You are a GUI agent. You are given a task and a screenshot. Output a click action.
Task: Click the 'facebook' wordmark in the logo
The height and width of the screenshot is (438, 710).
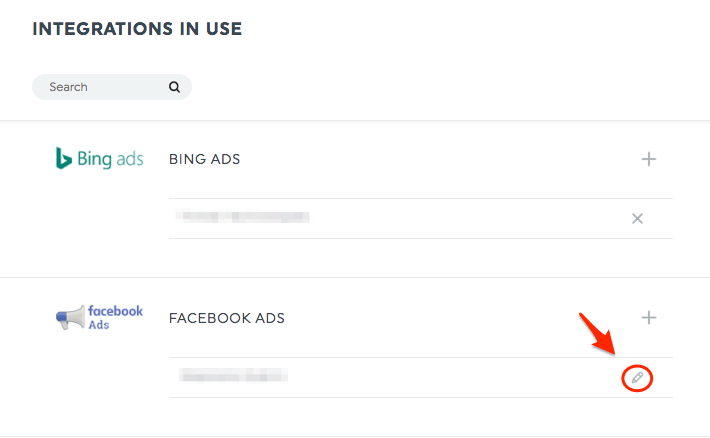115,311
